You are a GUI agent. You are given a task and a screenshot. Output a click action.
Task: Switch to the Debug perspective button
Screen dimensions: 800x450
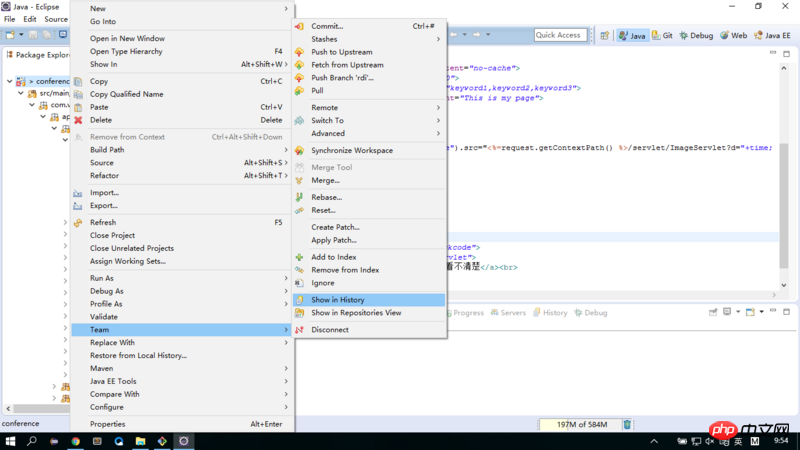[x=696, y=35]
